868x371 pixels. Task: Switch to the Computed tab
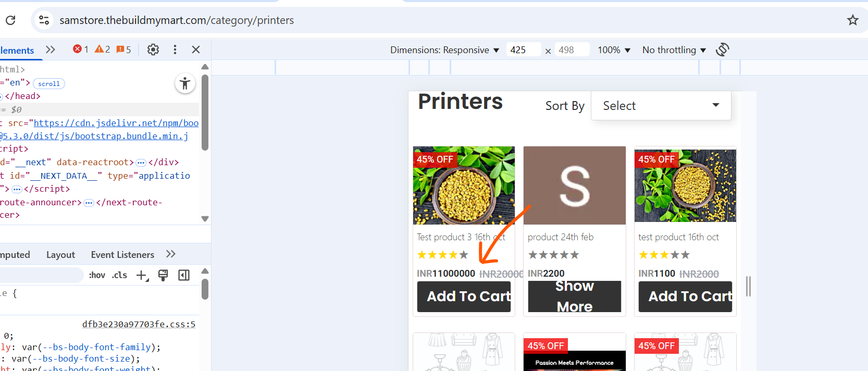(x=15, y=255)
